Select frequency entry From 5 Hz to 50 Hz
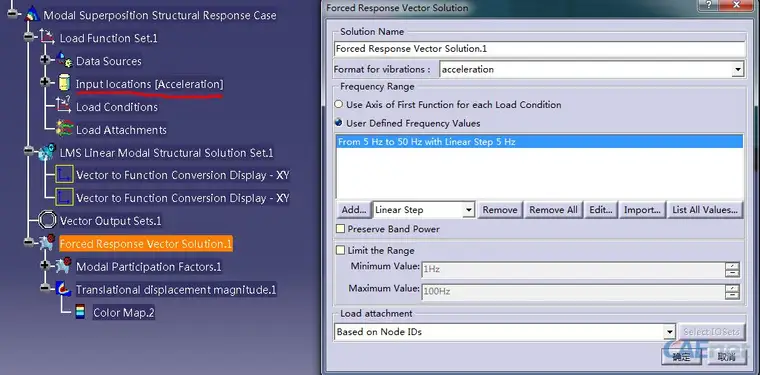760x375 pixels. [539, 142]
